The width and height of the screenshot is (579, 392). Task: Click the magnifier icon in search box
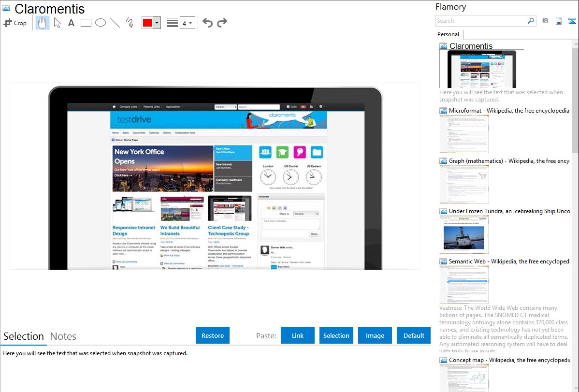pos(531,21)
